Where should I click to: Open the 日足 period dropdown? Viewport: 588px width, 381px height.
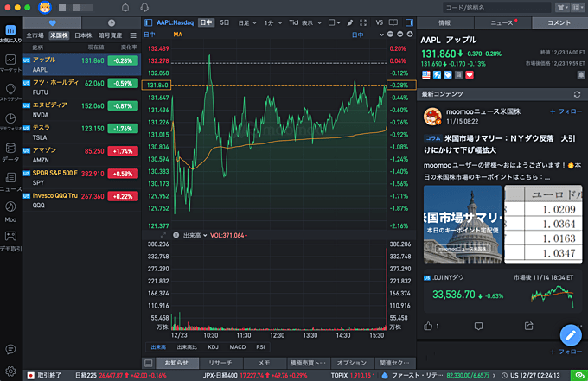click(x=247, y=22)
